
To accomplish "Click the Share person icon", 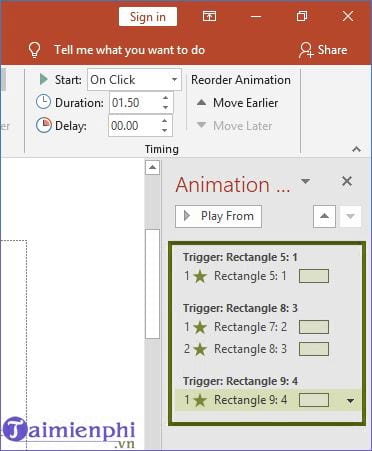I will pos(306,50).
